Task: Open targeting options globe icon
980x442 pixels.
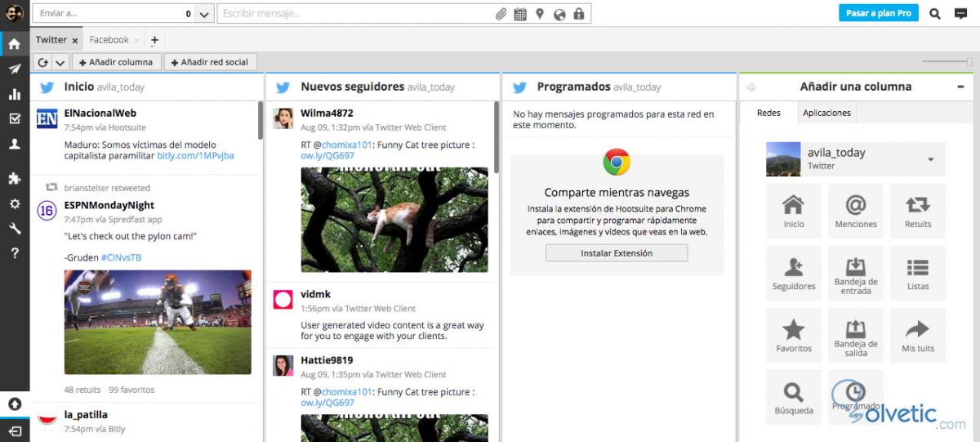Action: point(559,14)
